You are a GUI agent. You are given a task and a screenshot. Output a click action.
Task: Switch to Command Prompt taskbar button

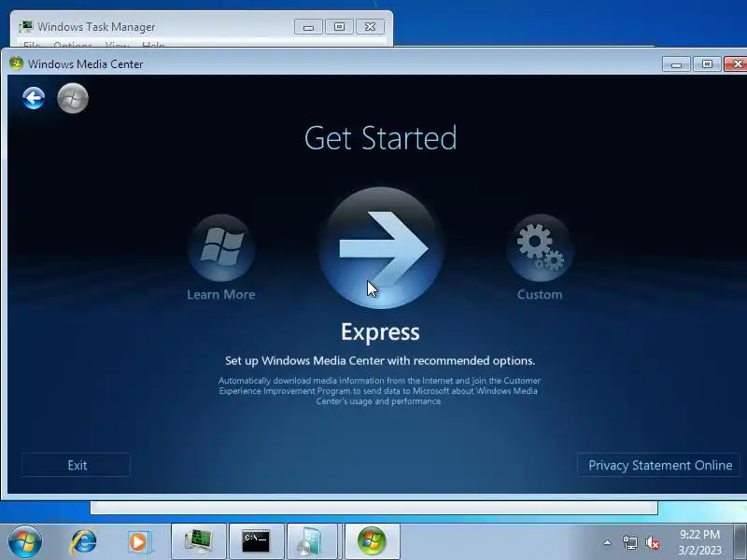click(256, 542)
